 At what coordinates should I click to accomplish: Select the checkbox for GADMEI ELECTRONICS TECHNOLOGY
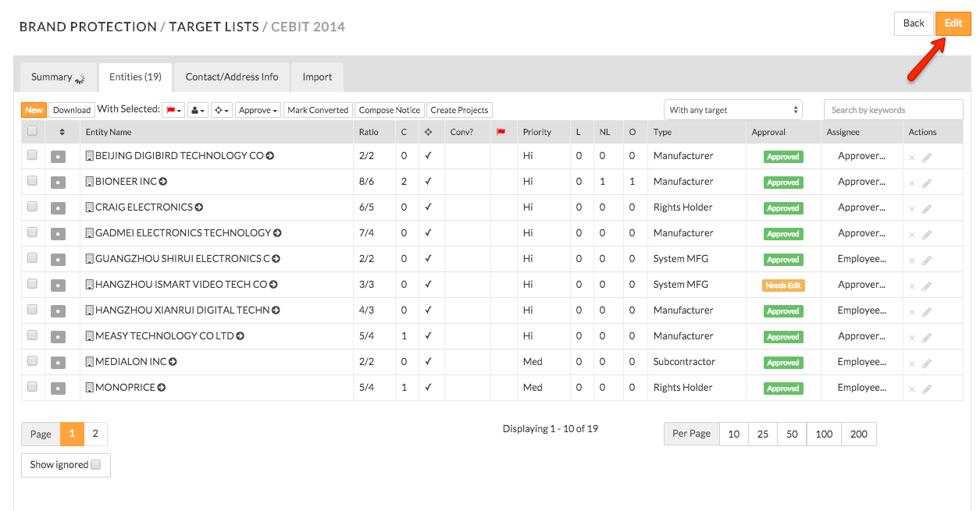click(x=31, y=233)
